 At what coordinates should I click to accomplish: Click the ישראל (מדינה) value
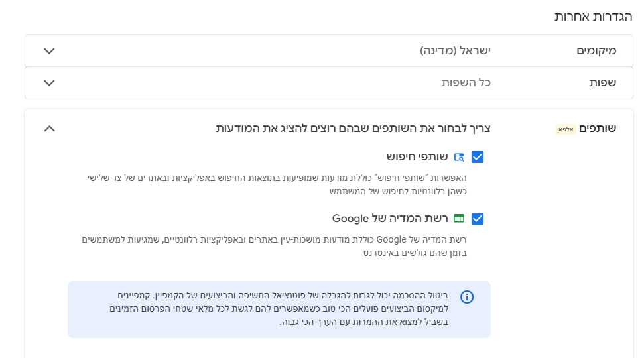455,51
